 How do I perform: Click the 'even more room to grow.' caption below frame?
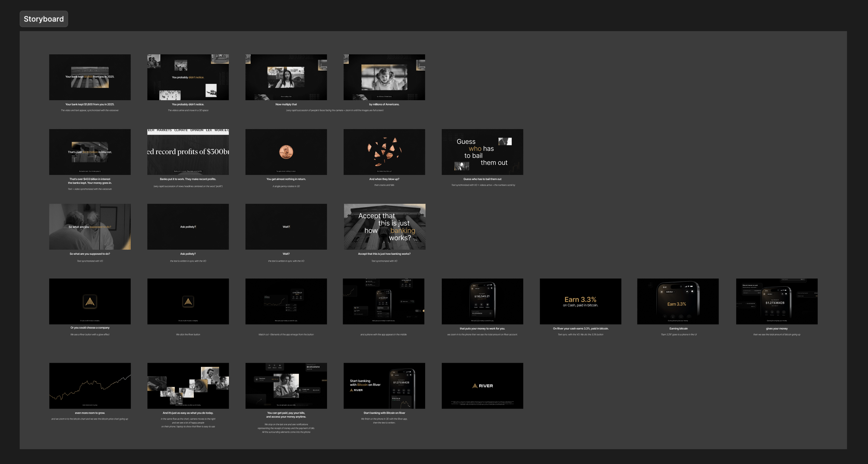pos(90,413)
